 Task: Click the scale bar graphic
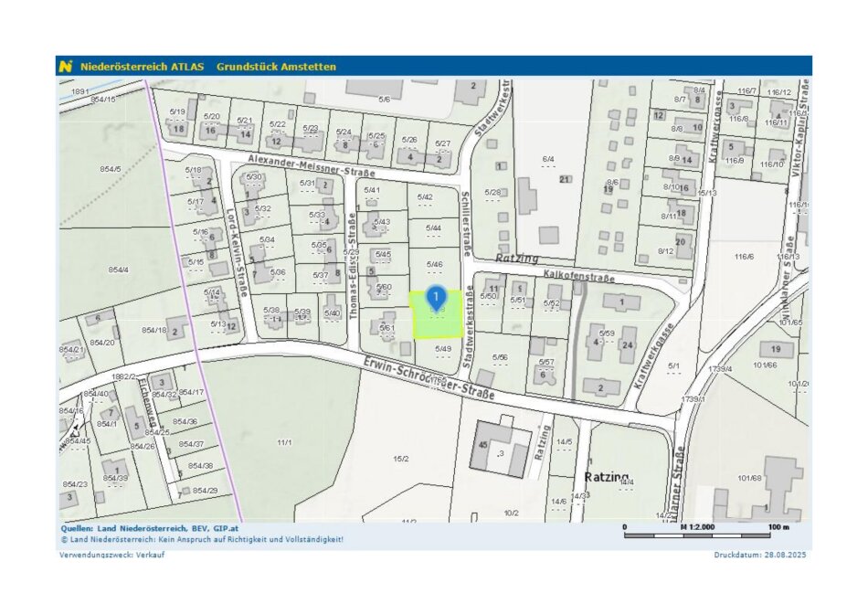[x=697, y=535]
